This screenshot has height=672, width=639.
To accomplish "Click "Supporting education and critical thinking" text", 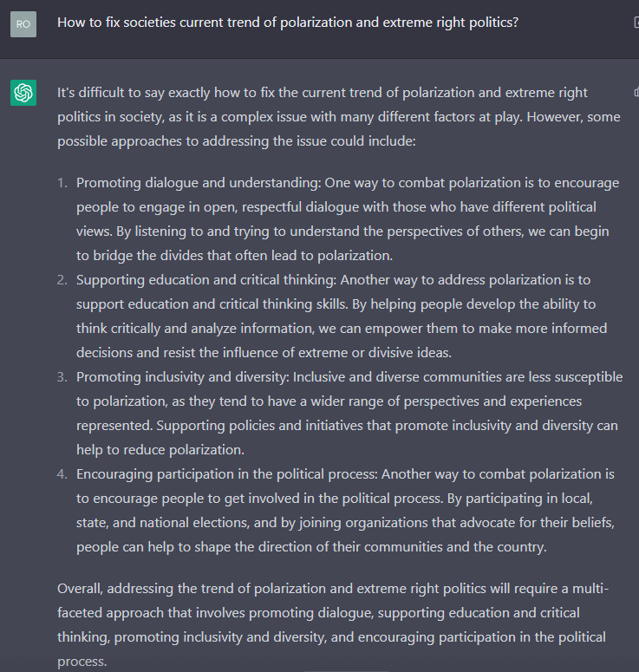I will click(206, 280).
